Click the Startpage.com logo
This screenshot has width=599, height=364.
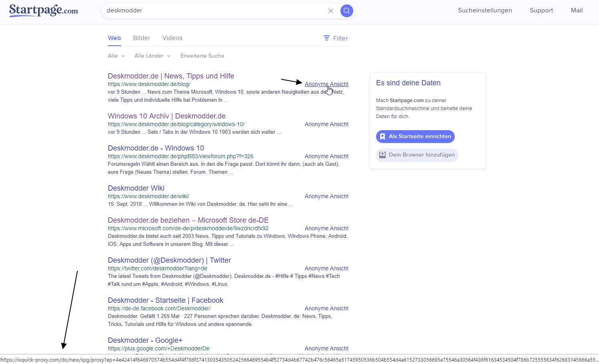(x=44, y=10)
